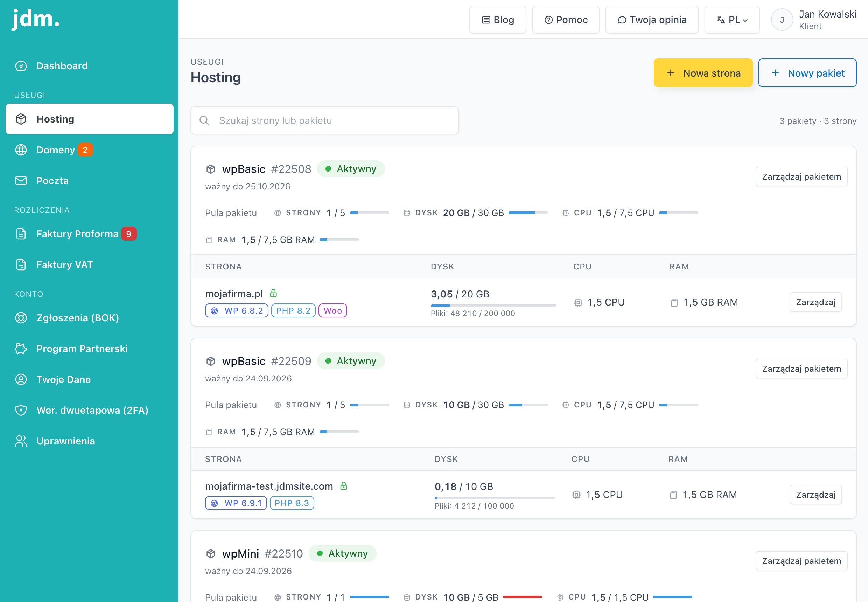868x602 pixels.
Task: Click the WP 6.8.2 badge
Action: (237, 310)
